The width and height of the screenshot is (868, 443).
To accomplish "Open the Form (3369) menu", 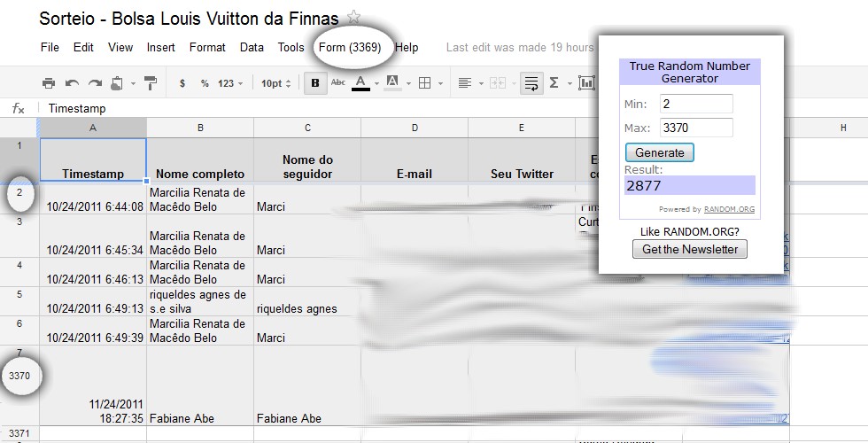I will (350, 48).
